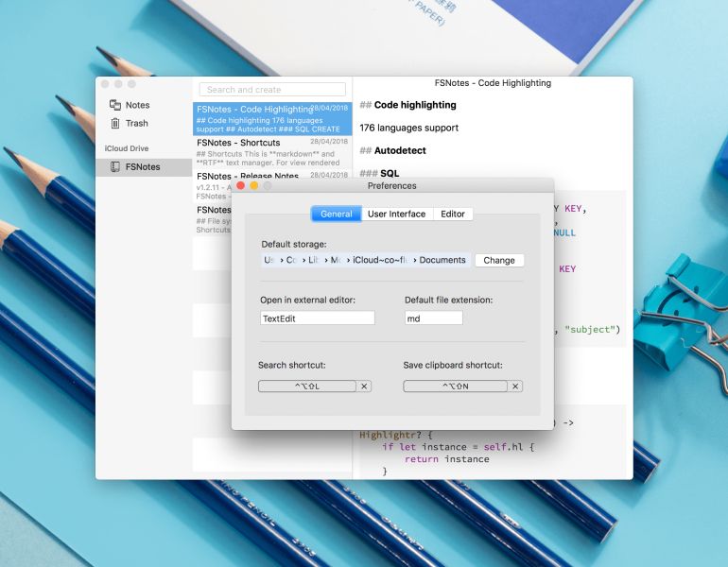
Task: Clear the Save clipboard shortcut with X
Action: point(515,387)
